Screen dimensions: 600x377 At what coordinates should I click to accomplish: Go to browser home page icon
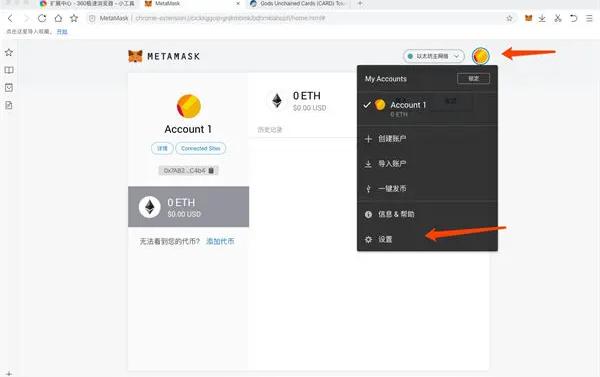[58, 18]
